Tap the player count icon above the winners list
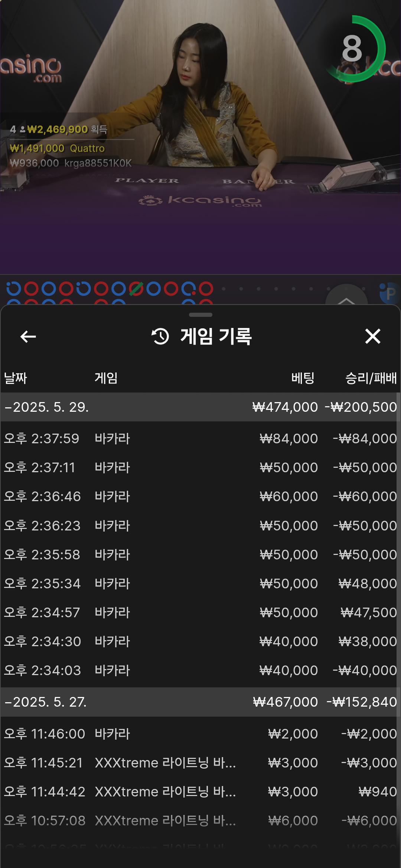401x868 pixels. [22, 129]
